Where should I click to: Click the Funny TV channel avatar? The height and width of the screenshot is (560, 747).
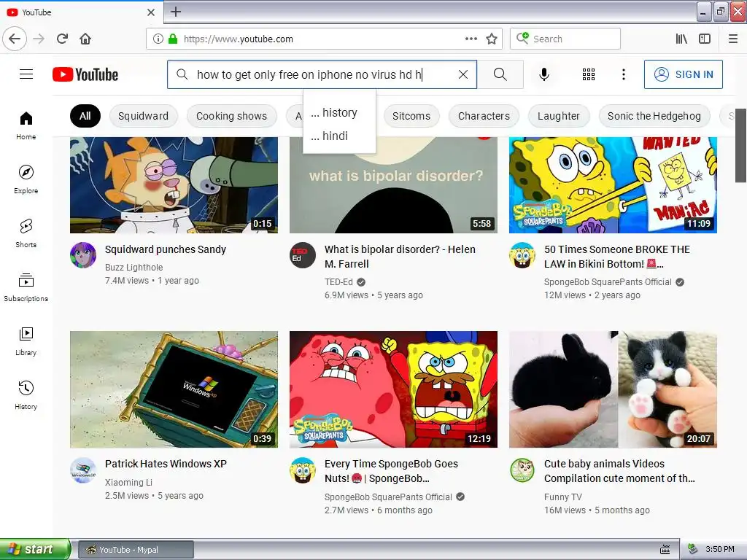pos(522,470)
